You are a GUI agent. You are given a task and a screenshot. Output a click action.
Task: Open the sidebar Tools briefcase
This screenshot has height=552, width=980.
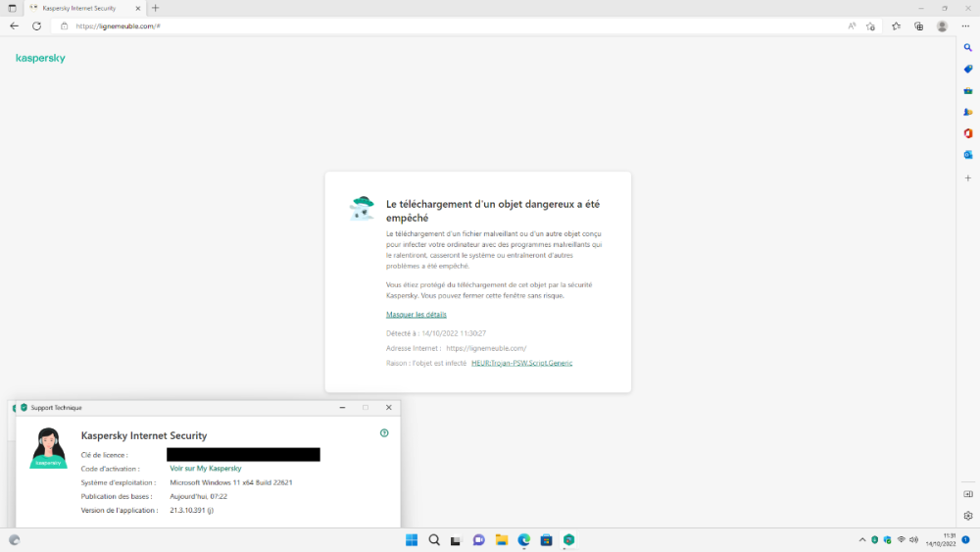[968, 90]
